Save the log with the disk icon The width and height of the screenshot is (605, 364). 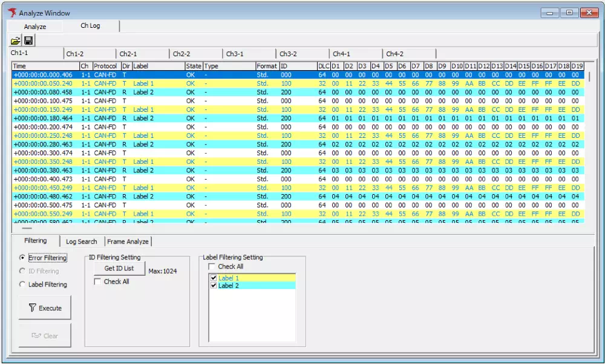tap(28, 39)
